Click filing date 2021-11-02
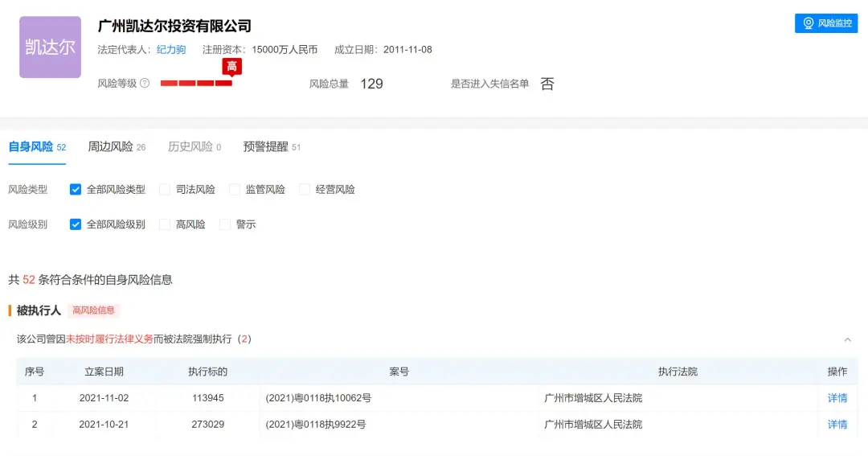Image resolution: width=868 pixels, height=456 pixels. (x=104, y=398)
